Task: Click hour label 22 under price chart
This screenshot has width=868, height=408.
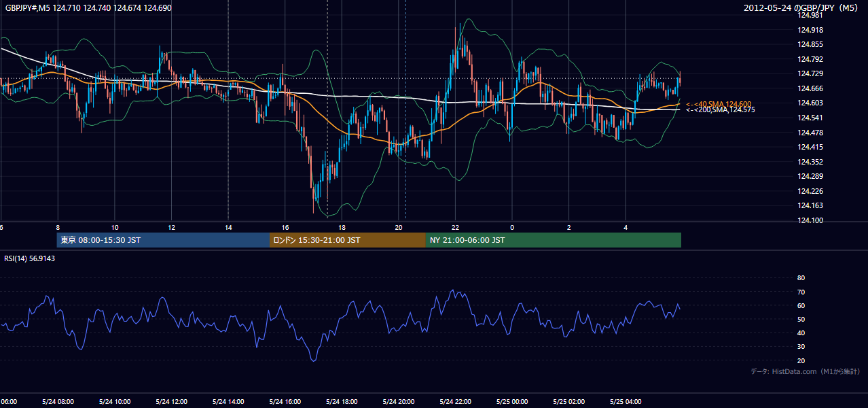Action: coord(455,227)
